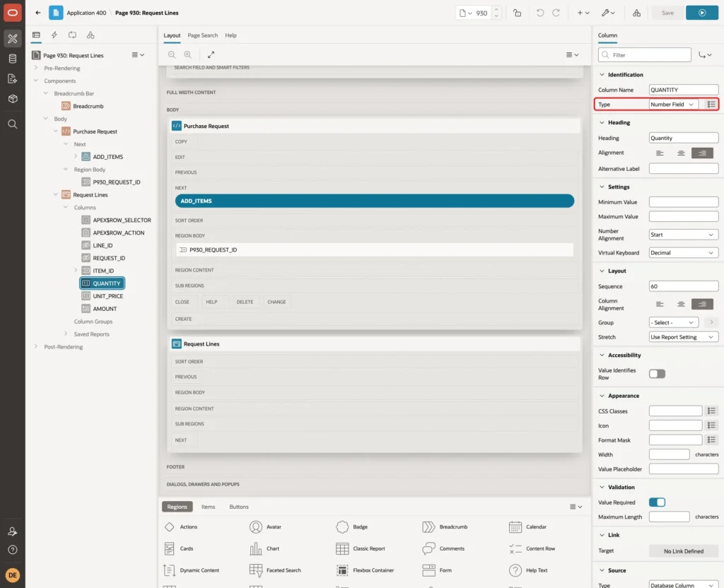
Task: Click the Minimum Value input field
Action: pos(684,202)
